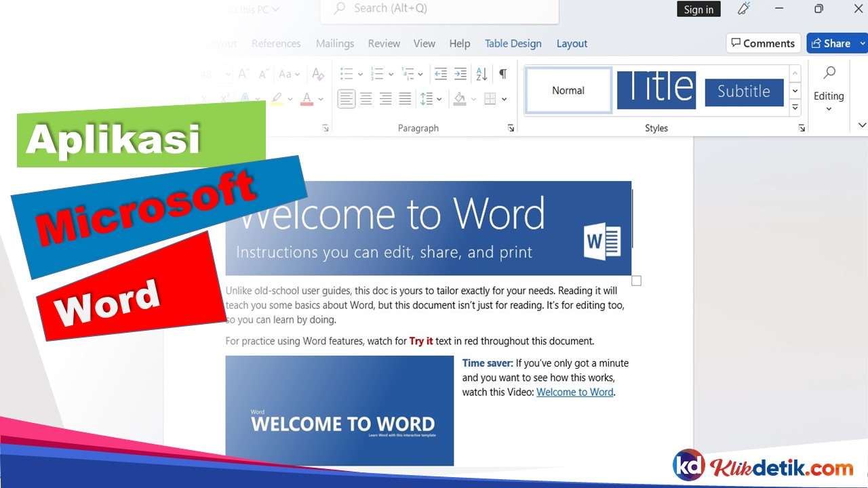Align text to the left

point(347,99)
